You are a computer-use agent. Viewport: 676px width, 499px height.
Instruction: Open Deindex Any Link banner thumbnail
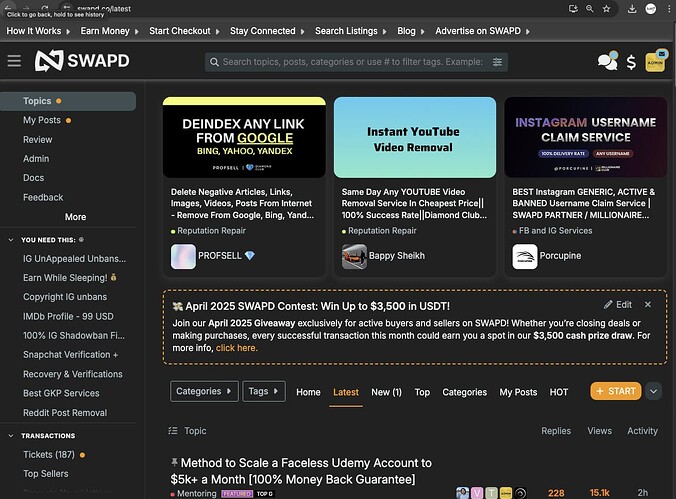[x=244, y=137]
